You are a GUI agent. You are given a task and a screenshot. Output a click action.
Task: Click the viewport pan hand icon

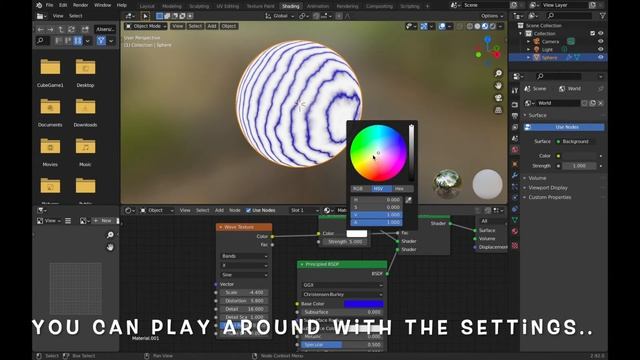[498, 86]
